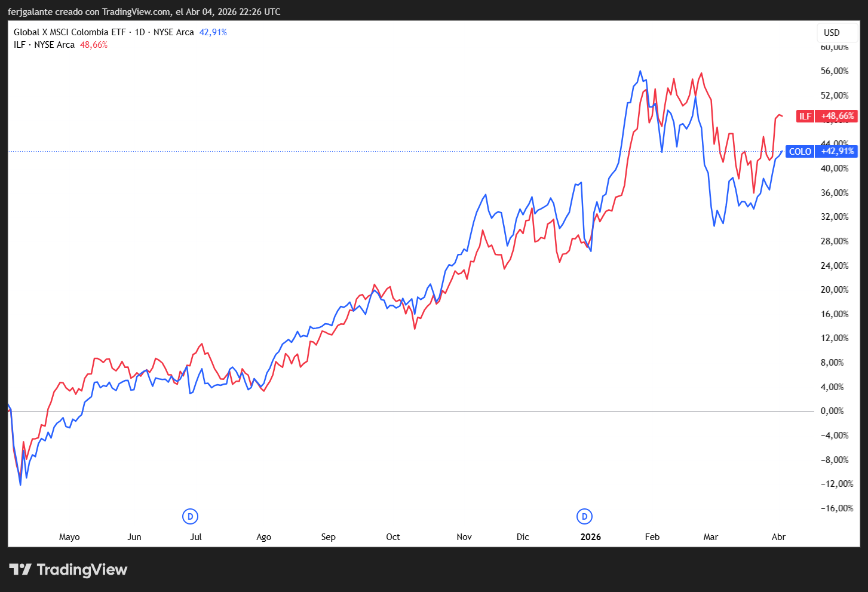Image resolution: width=868 pixels, height=592 pixels.
Task: Click the Abr label on time axis
Action: tap(778, 537)
